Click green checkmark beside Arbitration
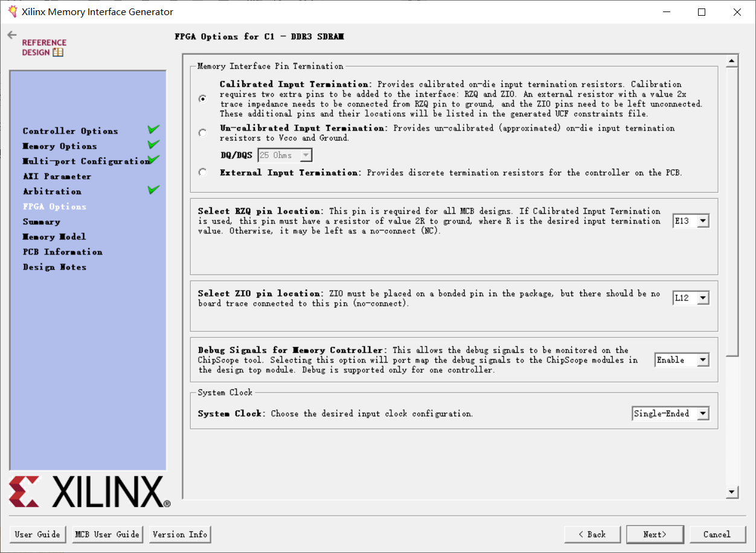 153,189
